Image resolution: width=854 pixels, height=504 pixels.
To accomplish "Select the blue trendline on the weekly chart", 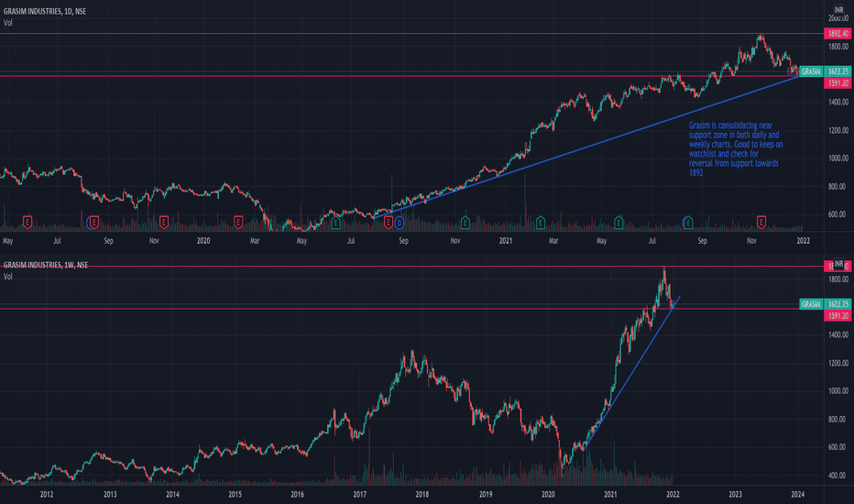I will click(x=630, y=373).
